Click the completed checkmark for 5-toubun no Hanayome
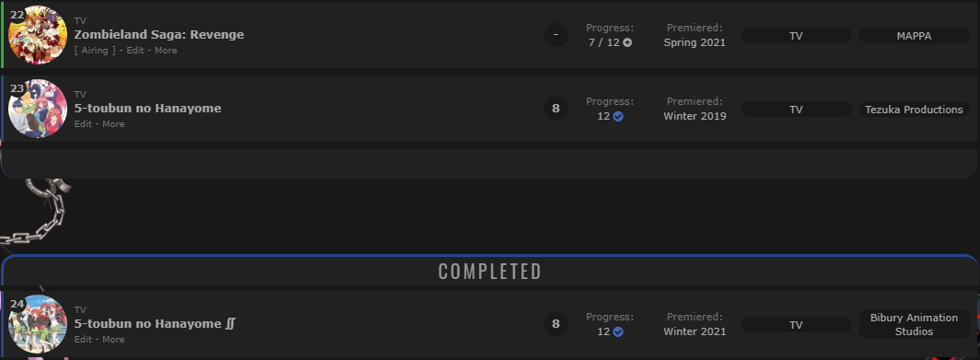This screenshot has height=360, width=980. click(x=618, y=116)
